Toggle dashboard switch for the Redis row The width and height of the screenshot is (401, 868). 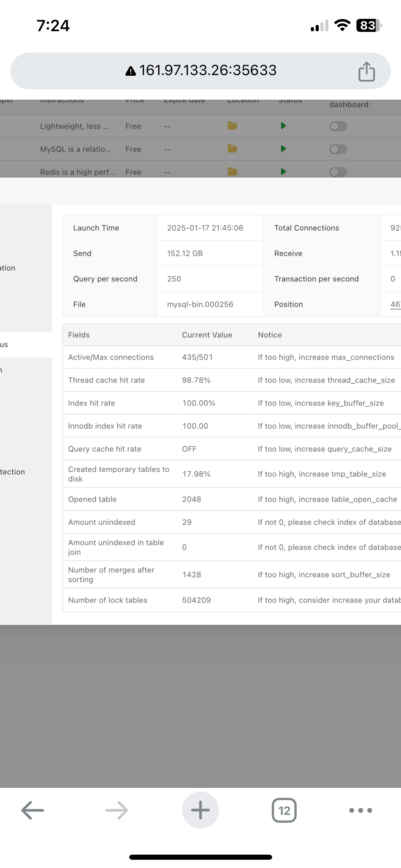coord(338,172)
